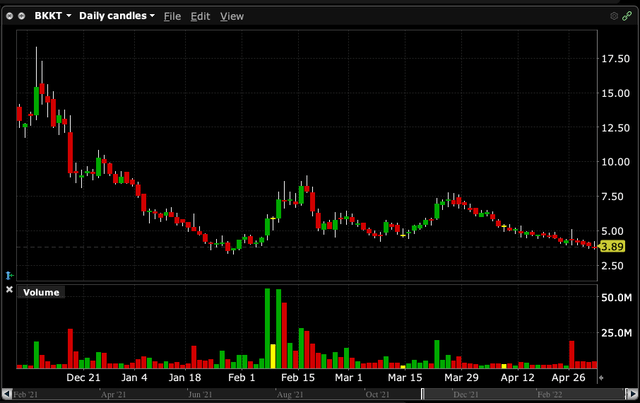Click the Apr 26 date on the time axis
The height and width of the screenshot is (403, 640).
click(x=568, y=378)
